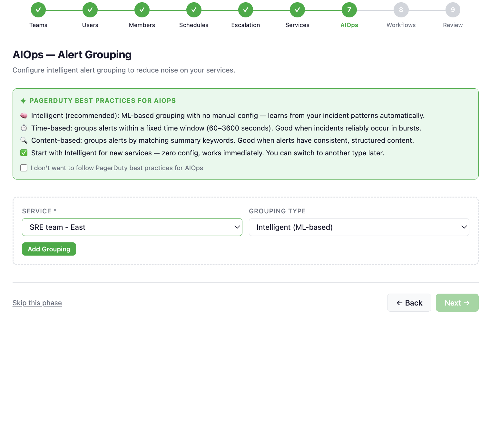Click the Users step checkmark circle

(90, 10)
